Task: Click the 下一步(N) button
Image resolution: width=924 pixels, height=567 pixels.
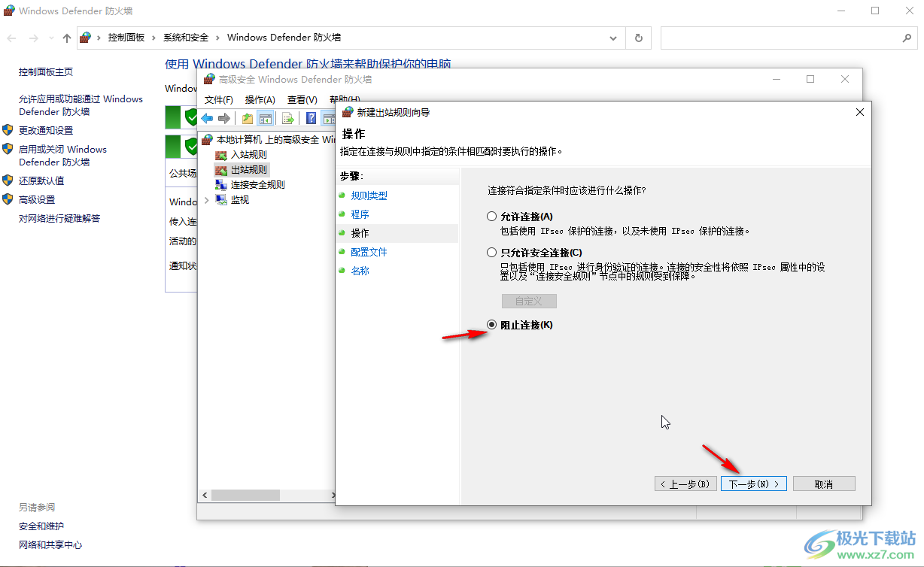Action: [754, 484]
